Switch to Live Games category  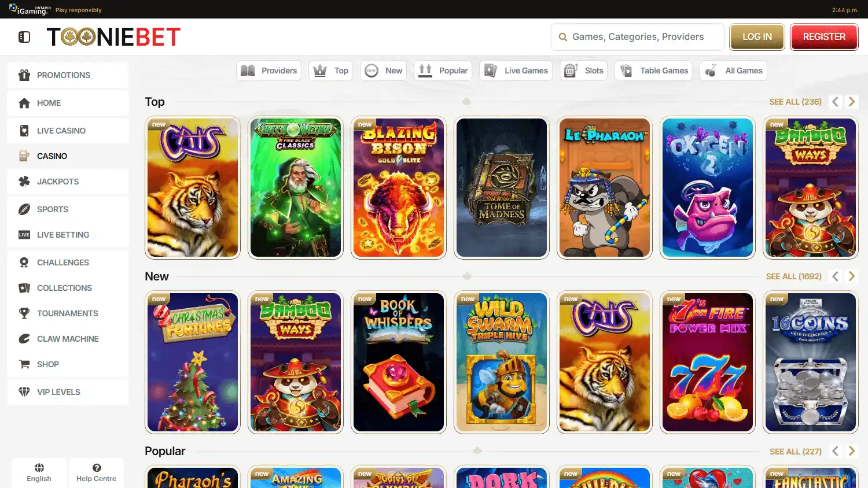click(516, 71)
